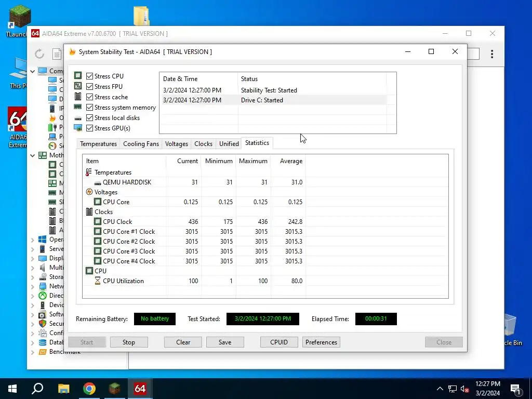The height and width of the screenshot is (399, 532).
Task: Click the thermometer icon of Temperatures group
Action: [x=88, y=172]
